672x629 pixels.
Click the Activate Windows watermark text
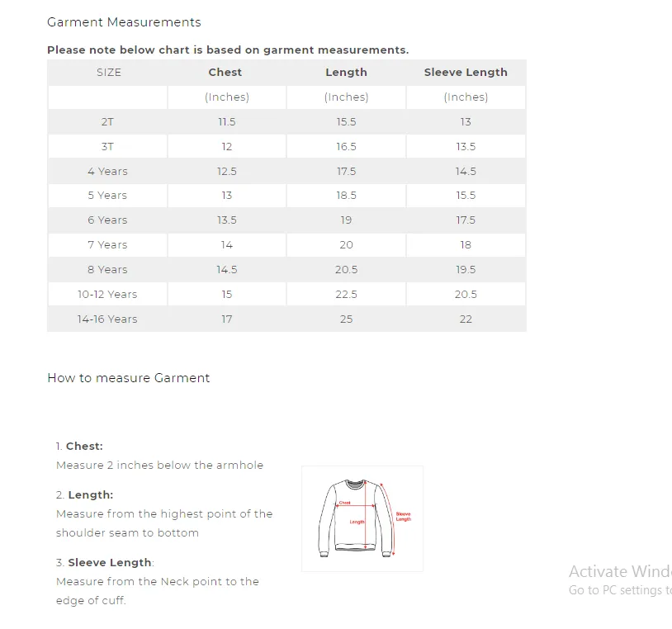click(x=620, y=571)
